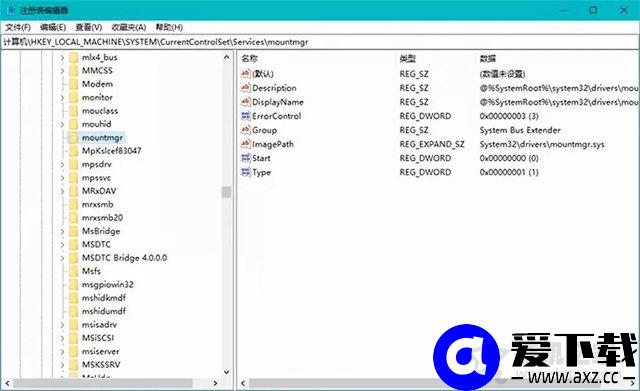Expand the MMCSS tree node

(x=62, y=71)
